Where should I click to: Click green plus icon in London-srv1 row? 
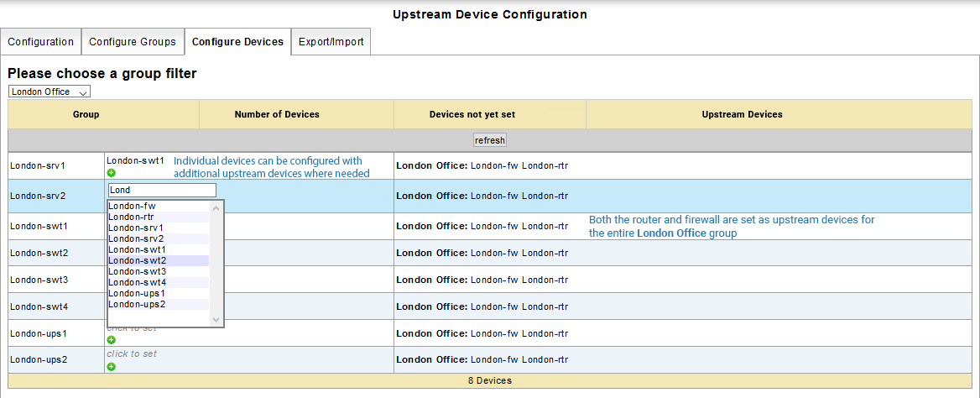[112, 172]
